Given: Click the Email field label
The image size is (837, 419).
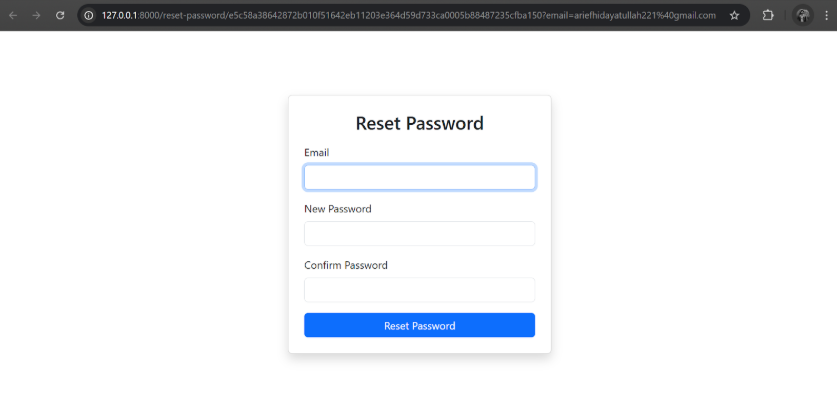Looking at the screenshot, I should pyautogui.click(x=317, y=153).
